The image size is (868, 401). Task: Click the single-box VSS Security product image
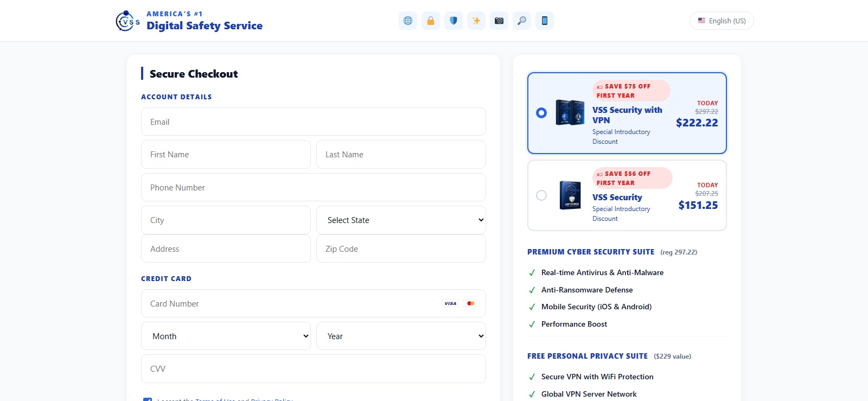(570, 195)
